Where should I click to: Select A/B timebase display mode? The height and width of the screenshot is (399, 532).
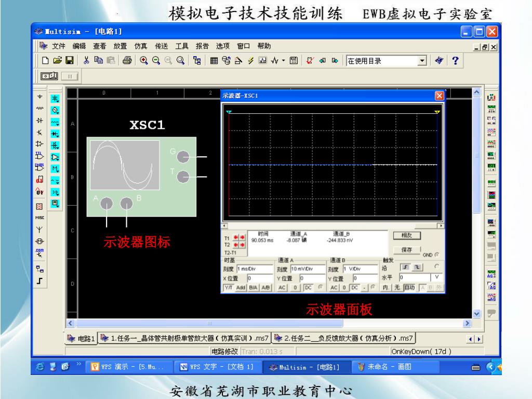(x=265, y=287)
